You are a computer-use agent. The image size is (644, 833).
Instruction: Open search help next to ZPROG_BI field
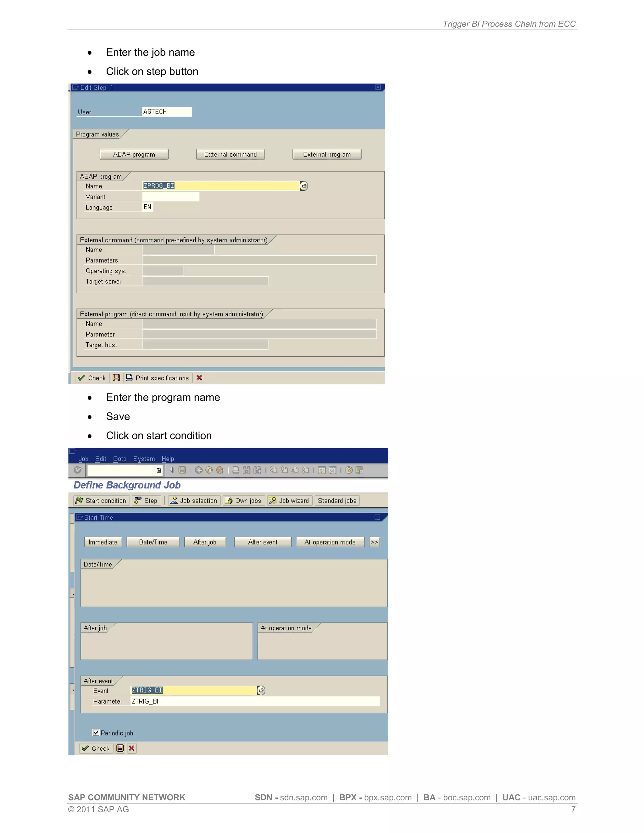pyautogui.click(x=304, y=186)
